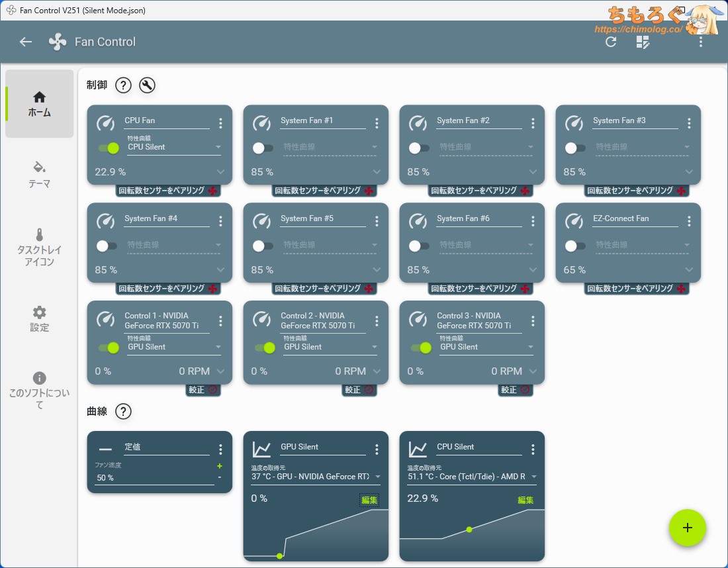Expand the EZ-Connect Fan card chevron
This screenshot has width=728, height=568.
pos(689,270)
